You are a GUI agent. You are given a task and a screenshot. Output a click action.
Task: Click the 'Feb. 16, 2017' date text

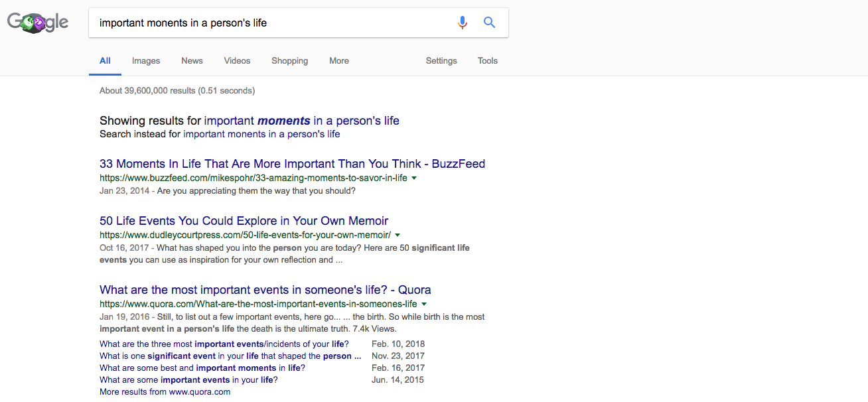pos(398,368)
